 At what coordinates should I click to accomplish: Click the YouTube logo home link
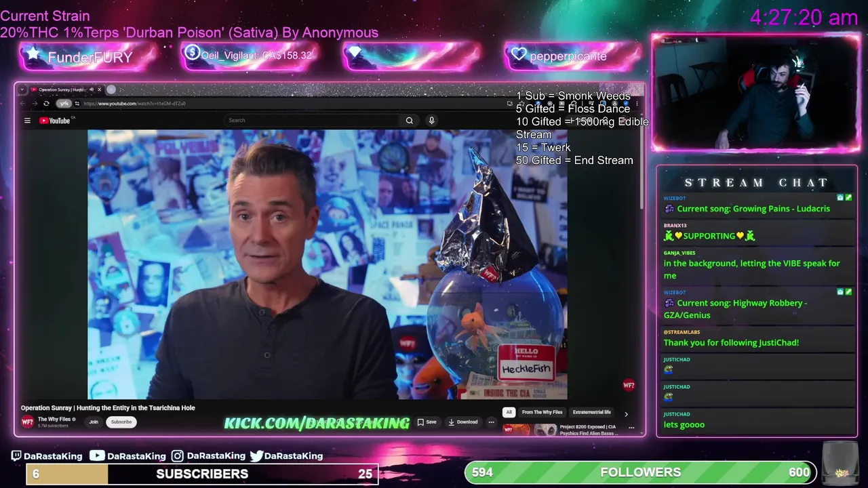pyautogui.click(x=55, y=121)
